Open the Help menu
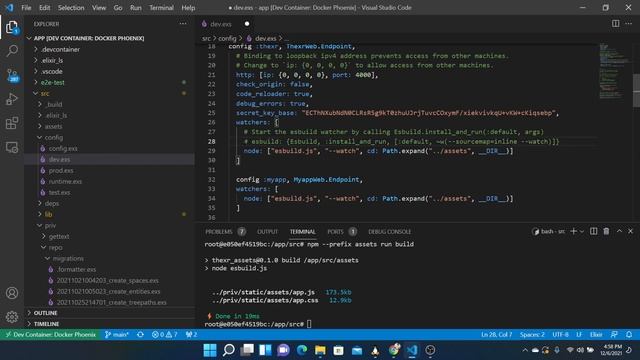Image resolution: width=640 pixels, height=360 pixels. pos(188,8)
